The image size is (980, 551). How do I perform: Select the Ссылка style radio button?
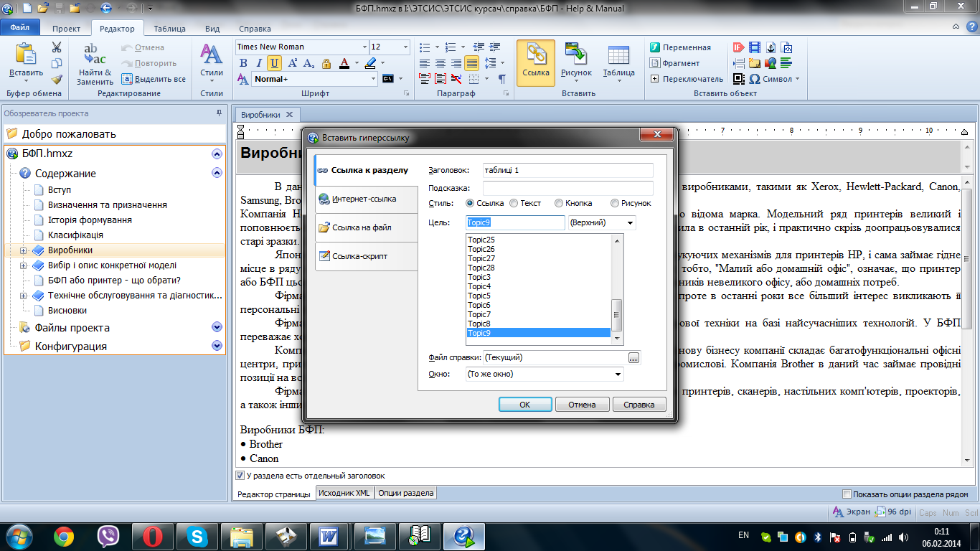471,203
